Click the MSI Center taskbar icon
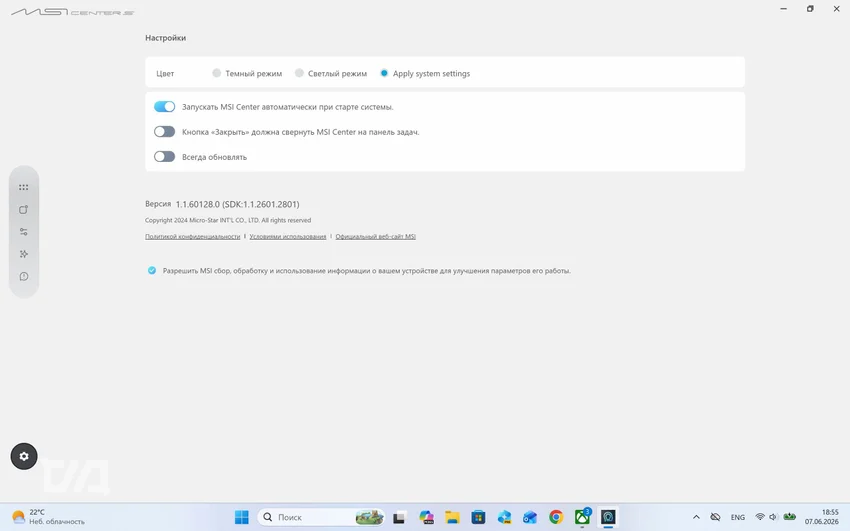This screenshot has height=531, width=850. 608,517
